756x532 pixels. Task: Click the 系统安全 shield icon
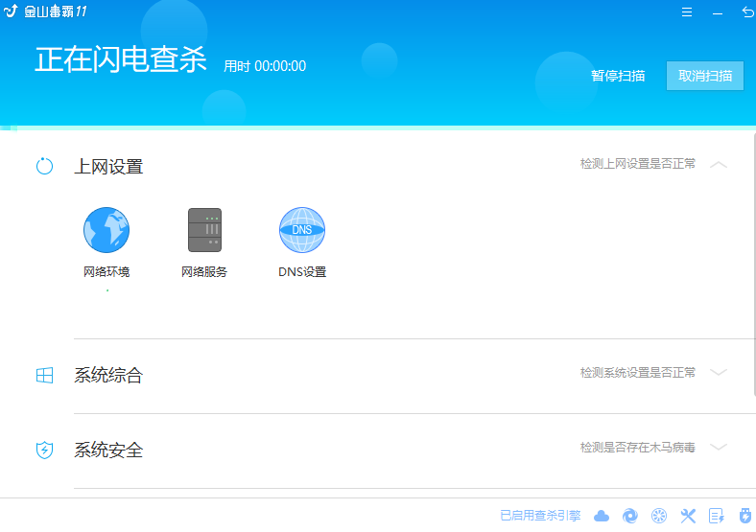(x=45, y=450)
